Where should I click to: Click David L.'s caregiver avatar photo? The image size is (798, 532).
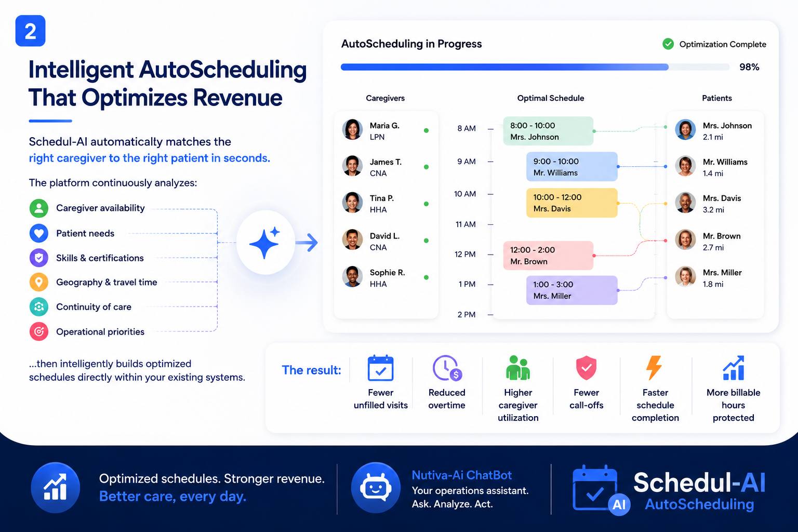(353, 240)
